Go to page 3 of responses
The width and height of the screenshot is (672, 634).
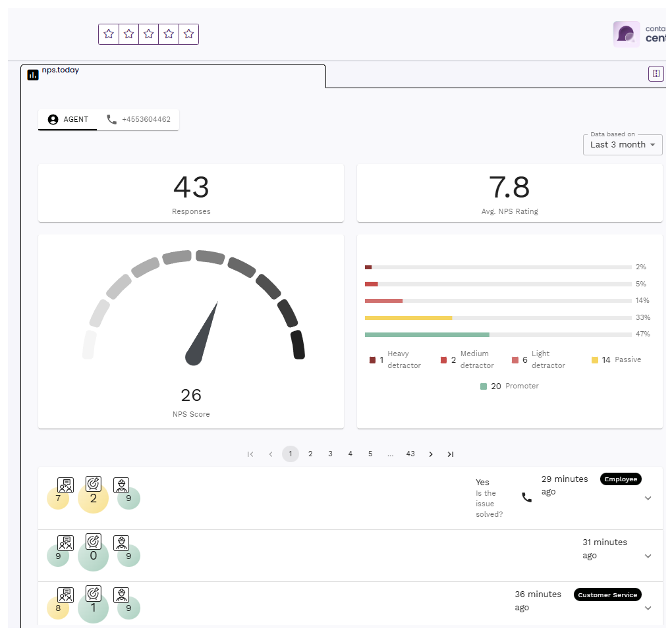[x=330, y=454]
